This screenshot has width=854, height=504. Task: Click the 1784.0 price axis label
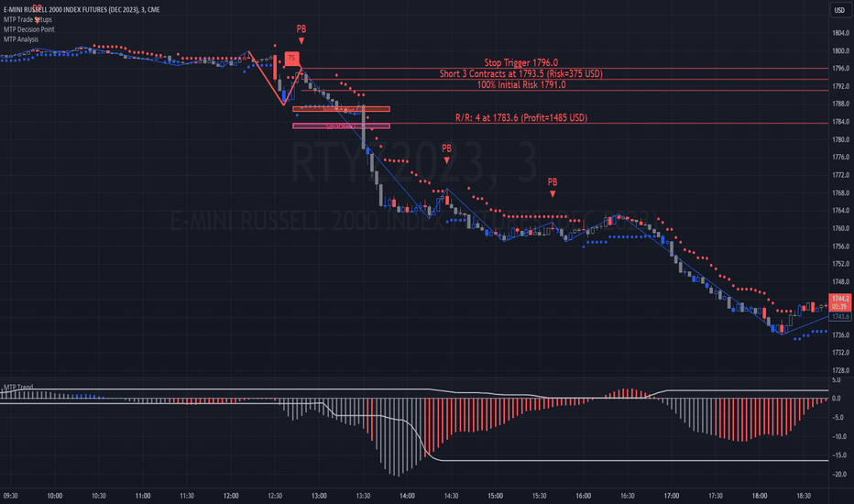(840, 122)
